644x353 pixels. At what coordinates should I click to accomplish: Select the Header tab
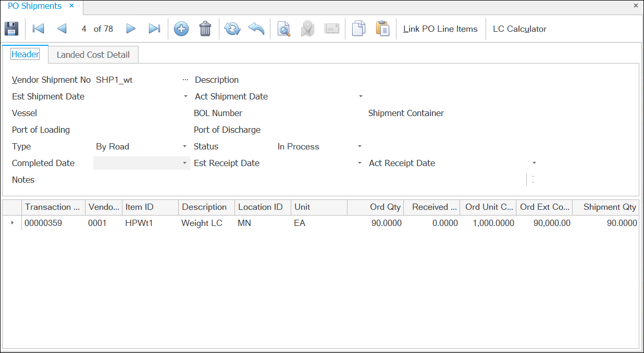coord(25,54)
